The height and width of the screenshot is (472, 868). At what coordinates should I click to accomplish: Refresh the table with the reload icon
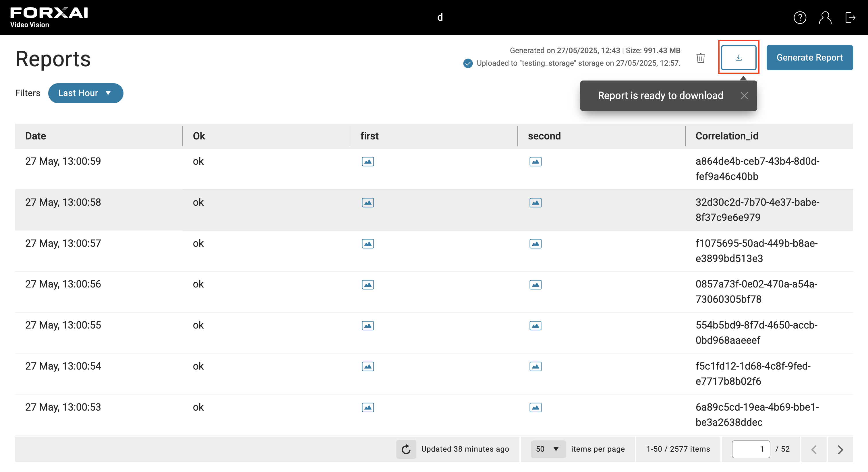406,449
